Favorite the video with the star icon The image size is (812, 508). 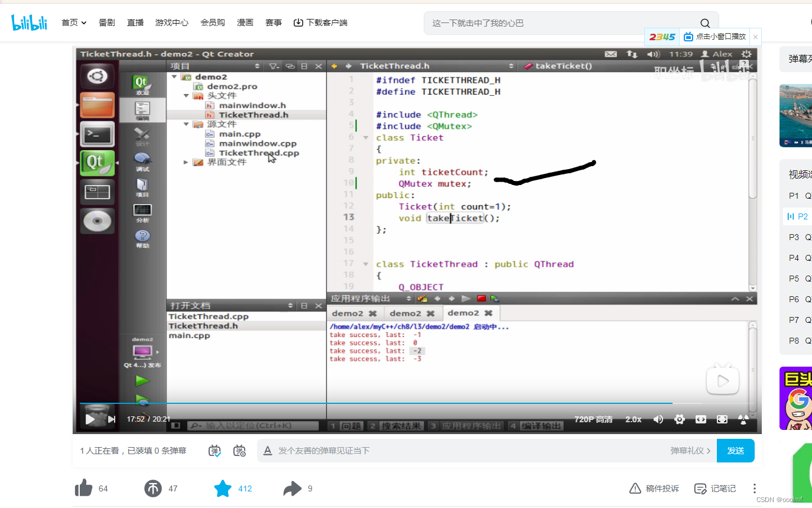pyautogui.click(x=223, y=488)
